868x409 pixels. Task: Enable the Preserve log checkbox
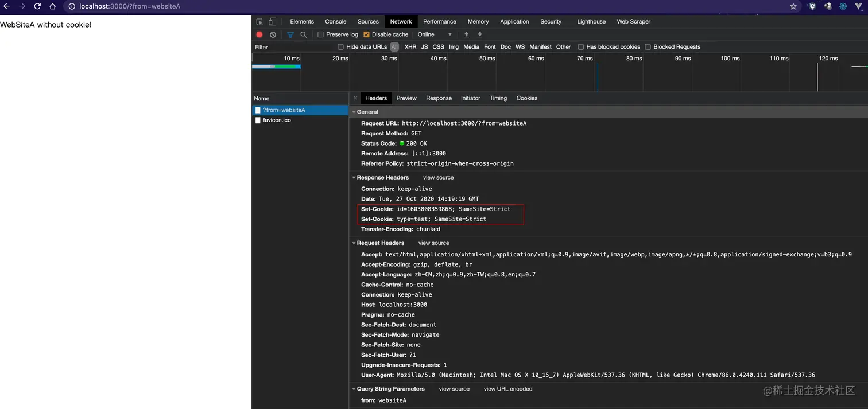tap(320, 34)
